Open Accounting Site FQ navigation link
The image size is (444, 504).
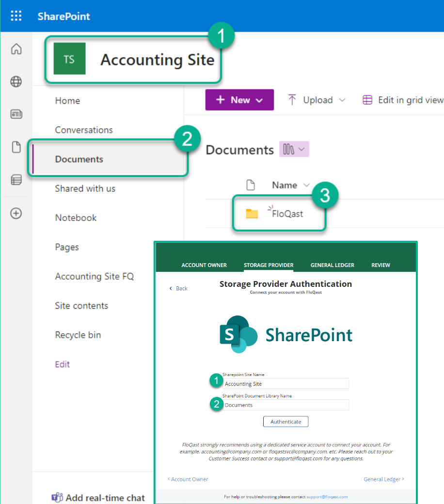click(95, 276)
